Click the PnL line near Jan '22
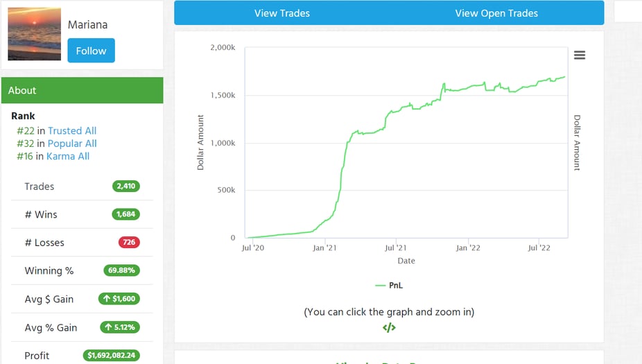The height and width of the screenshot is (364, 642). [x=468, y=87]
